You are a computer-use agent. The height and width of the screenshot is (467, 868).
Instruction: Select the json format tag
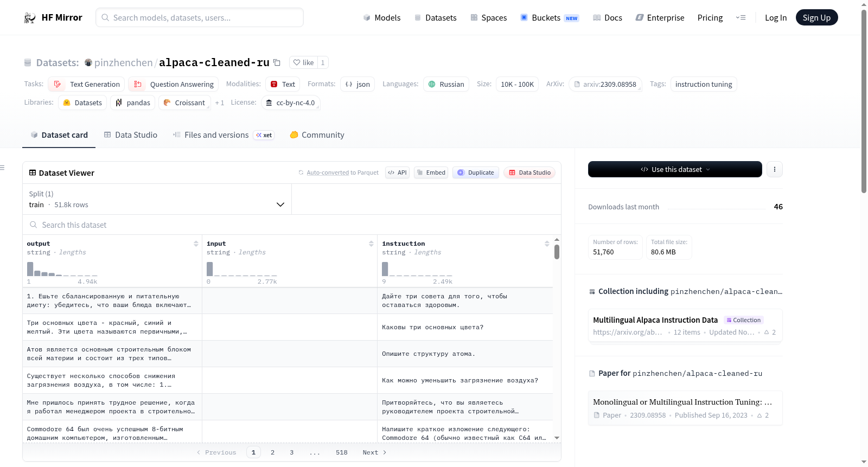click(358, 84)
